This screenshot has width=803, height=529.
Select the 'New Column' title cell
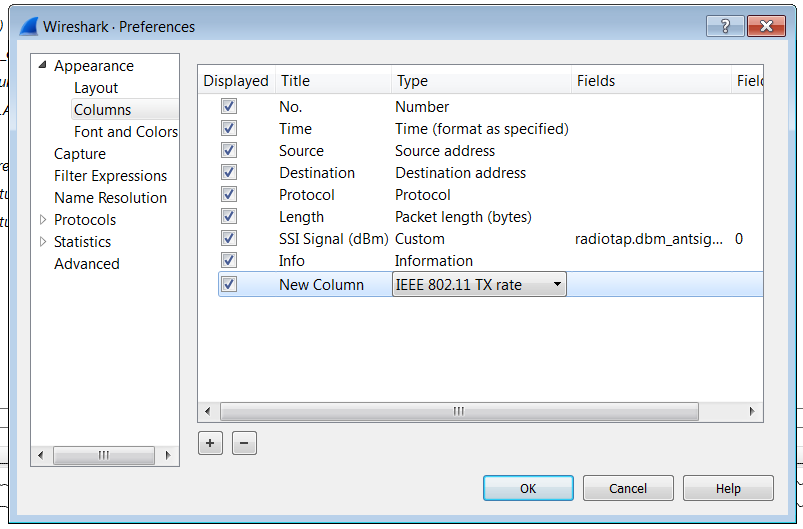322,285
